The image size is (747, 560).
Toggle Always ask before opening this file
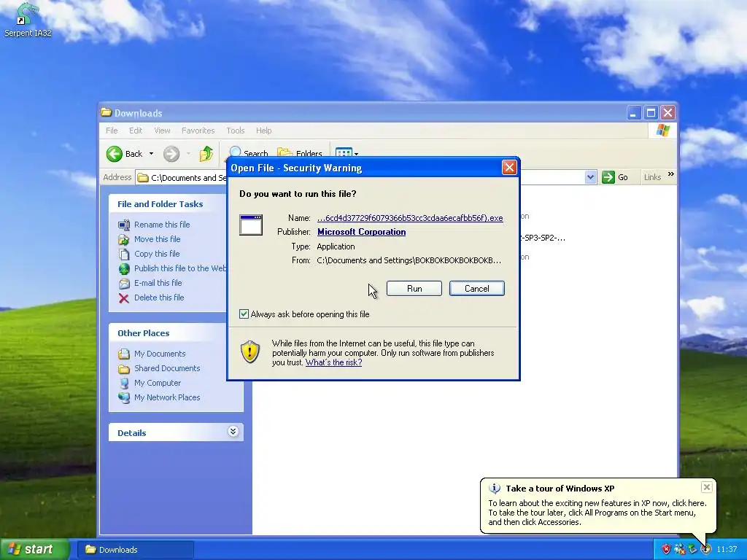coord(244,314)
